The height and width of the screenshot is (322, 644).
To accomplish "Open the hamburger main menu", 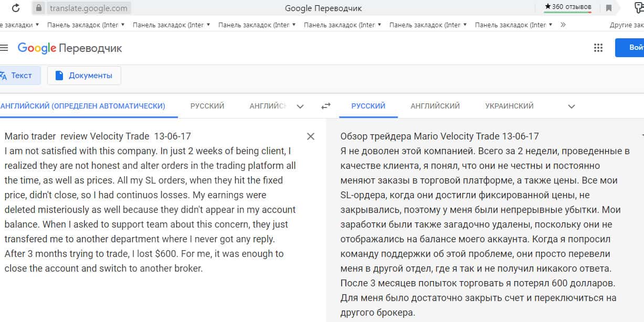I will pos(4,48).
